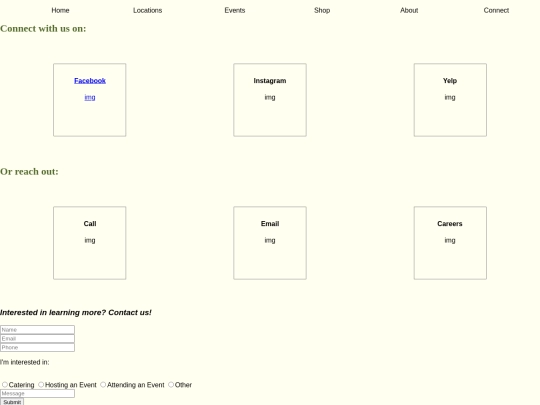
Task: Focus the Email input field
Action: [37, 339]
